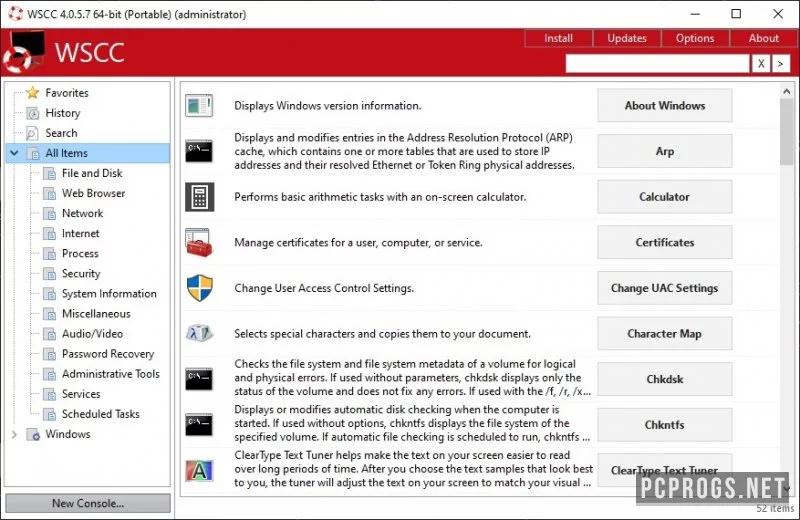This screenshot has height=520, width=800.
Task: Open the Certificates manager button
Action: coord(665,242)
